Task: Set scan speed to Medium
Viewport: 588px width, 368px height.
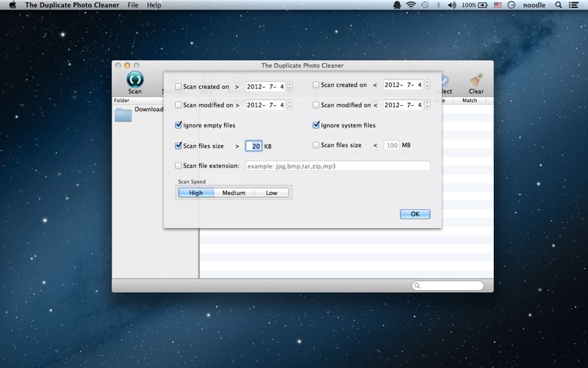Action: [x=234, y=193]
